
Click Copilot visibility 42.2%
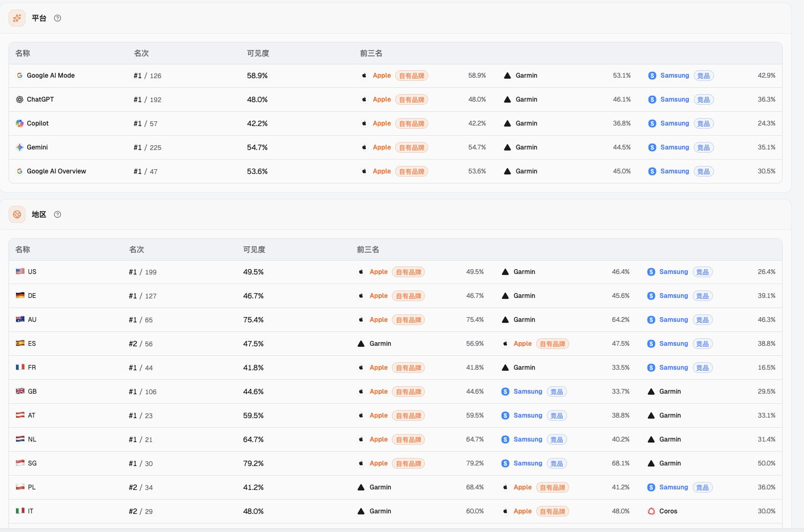[x=257, y=123]
